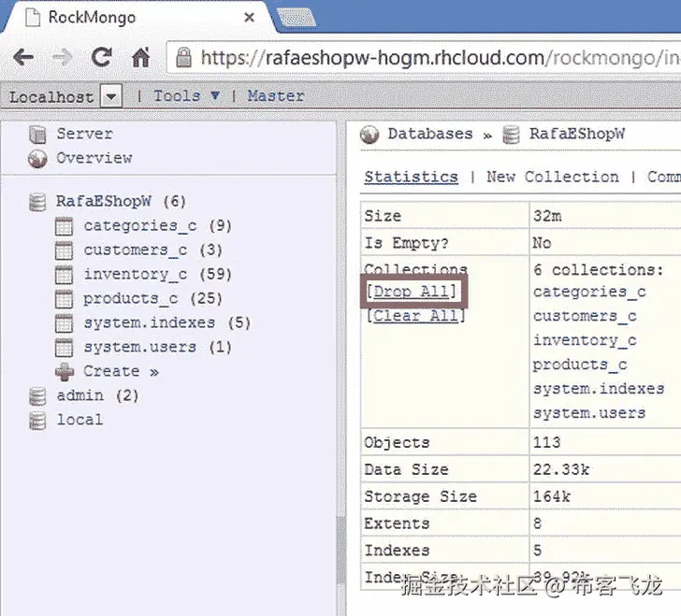Open system.users in statistics collections list
Screen dimensions: 681x616
coord(589,413)
